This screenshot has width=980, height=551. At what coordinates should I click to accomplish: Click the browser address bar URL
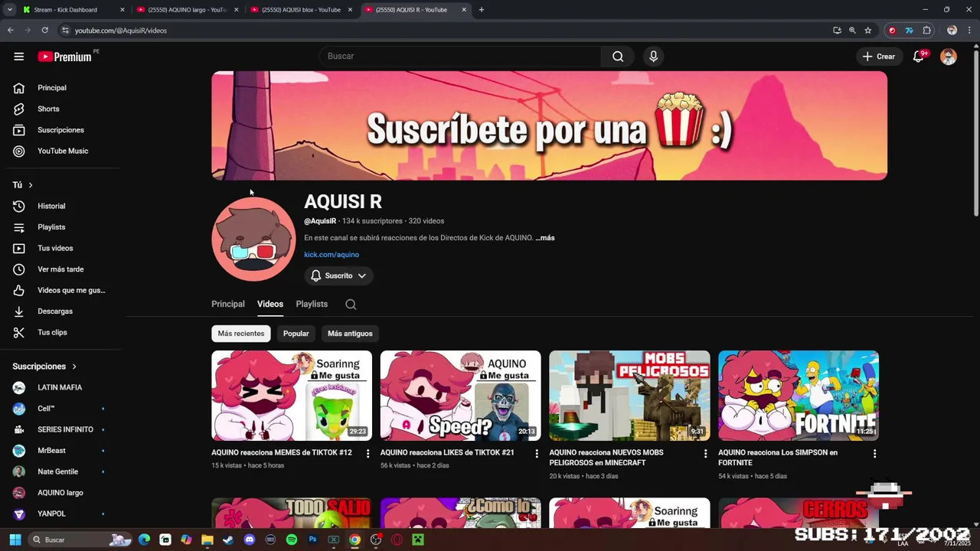click(121, 31)
